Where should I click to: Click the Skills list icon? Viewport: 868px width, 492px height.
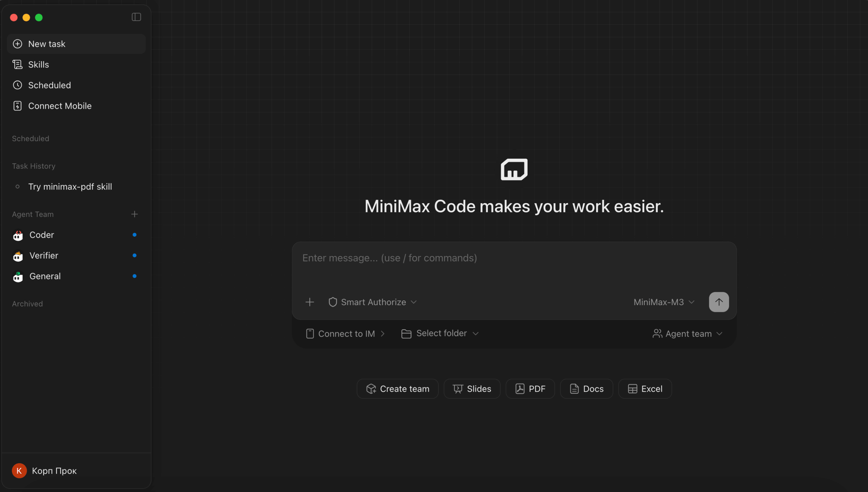(x=18, y=64)
